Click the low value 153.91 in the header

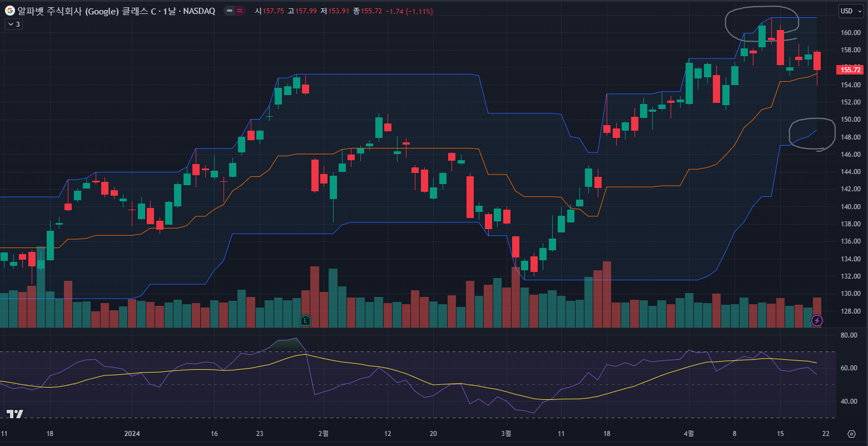(338, 11)
